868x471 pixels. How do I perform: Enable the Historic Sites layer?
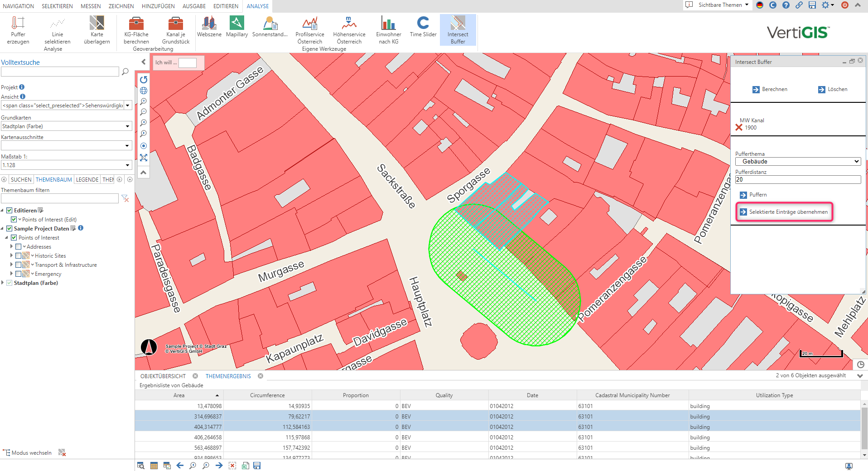coord(19,256)
